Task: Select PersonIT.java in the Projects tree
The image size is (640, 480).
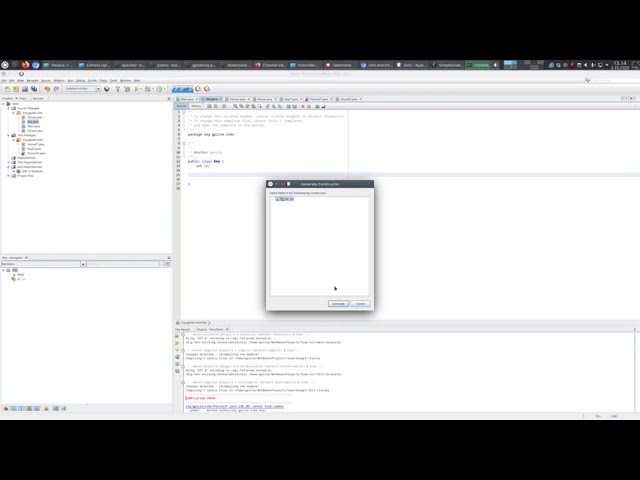Action: click(x=34, y=153)
